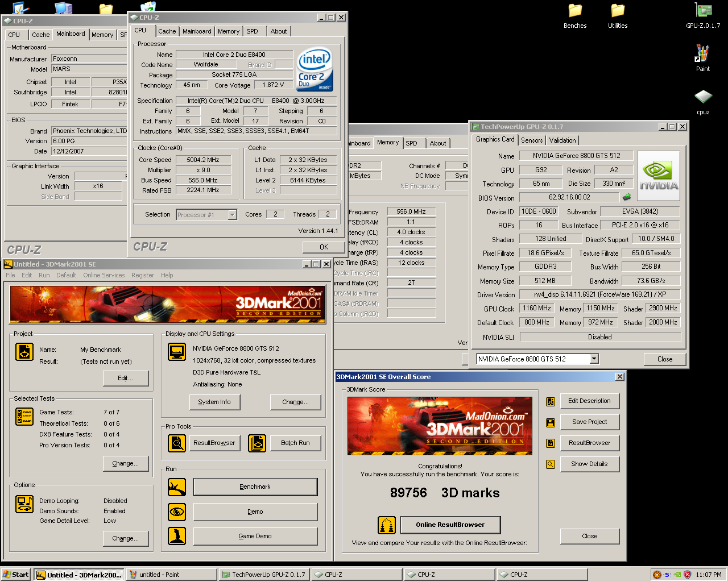The width and height of the screenshot is (728, 582).
Task: Click the Start button
Action: (16, 575)
